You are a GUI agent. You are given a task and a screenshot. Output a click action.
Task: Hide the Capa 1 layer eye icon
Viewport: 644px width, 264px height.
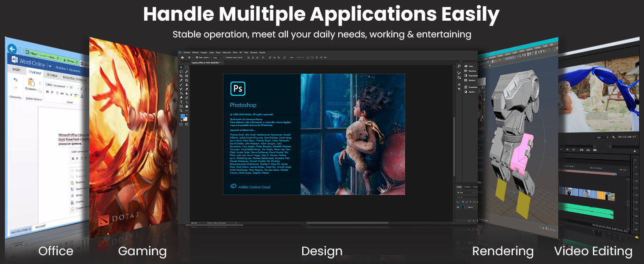(458, 207)
